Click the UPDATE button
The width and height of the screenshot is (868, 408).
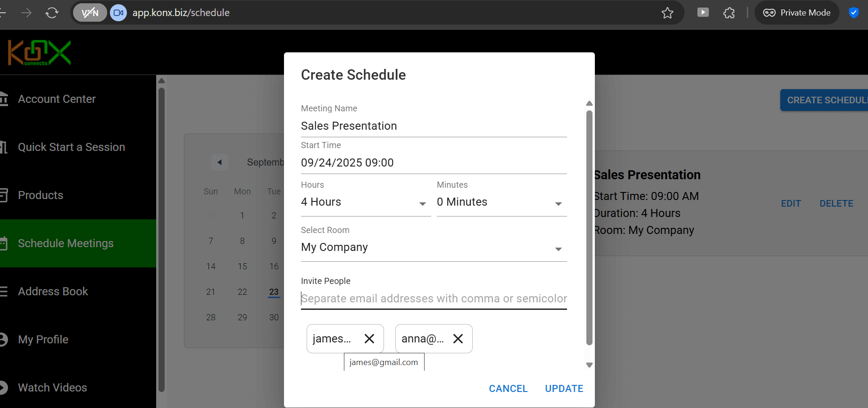pos(564,389)
